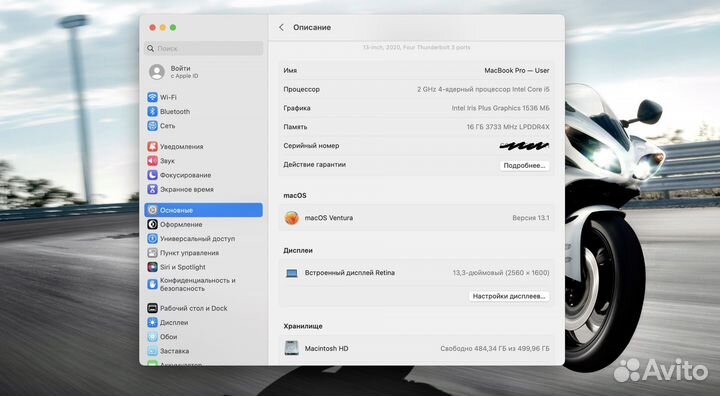Click the Процессор row label

coord(302,89)
